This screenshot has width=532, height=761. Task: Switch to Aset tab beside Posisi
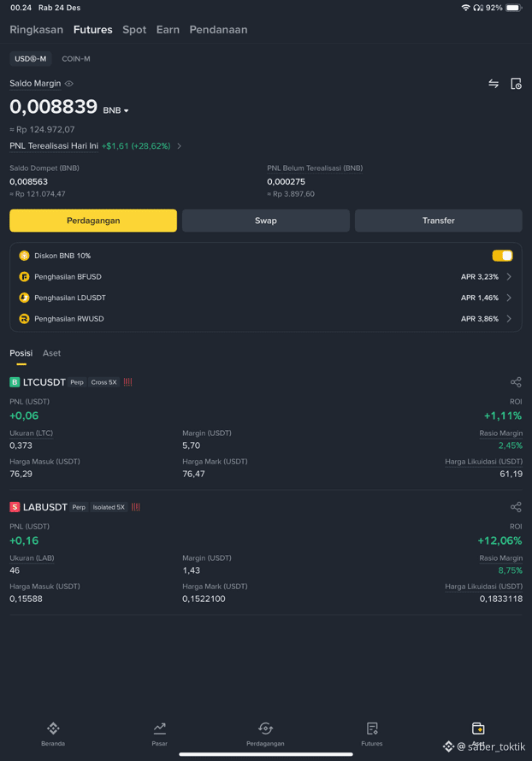(51, 353)
